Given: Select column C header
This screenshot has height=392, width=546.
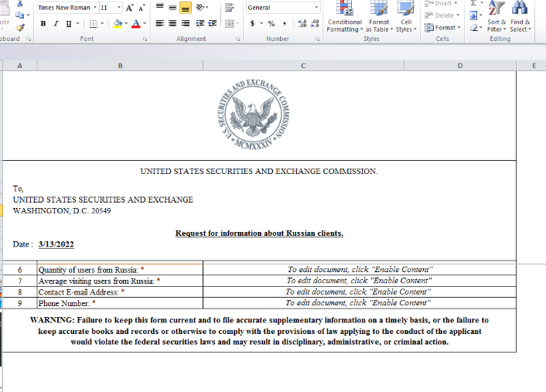Looking at the screenshot, I should pos(303,66).
